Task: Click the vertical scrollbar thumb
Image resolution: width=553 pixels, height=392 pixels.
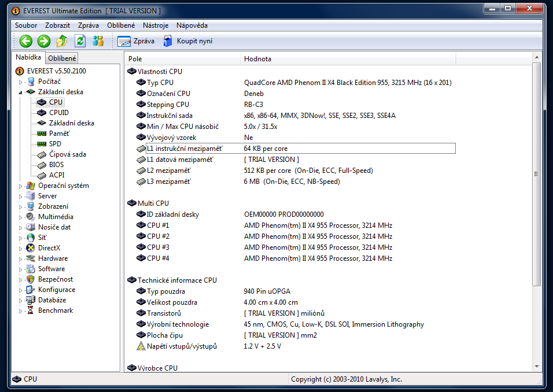Action: point(536,174)
